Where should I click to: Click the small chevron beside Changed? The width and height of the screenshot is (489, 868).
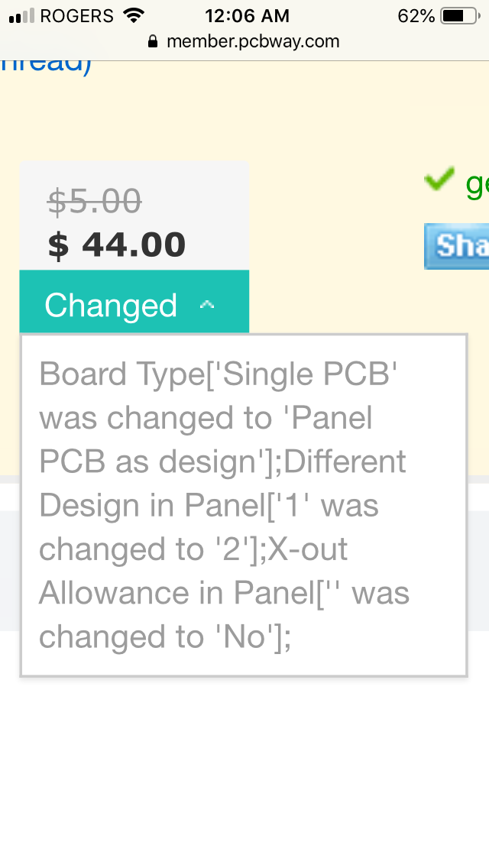click(x=207, y=304)
